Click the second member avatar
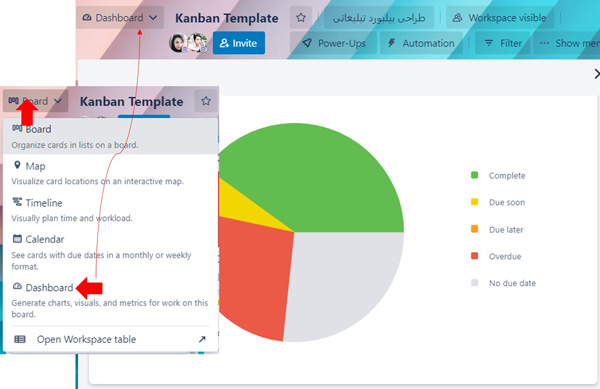This screenshot has height=389, width=600. [197, 43]
